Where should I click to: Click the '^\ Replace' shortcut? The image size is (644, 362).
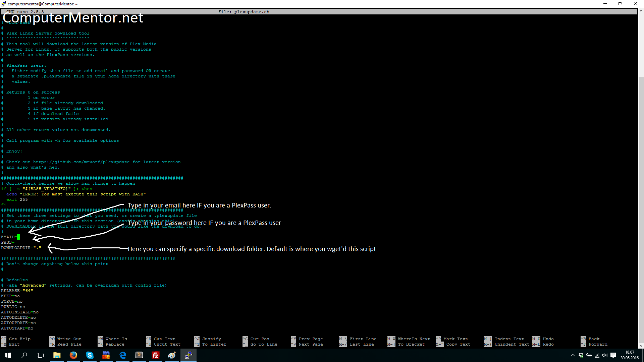click(111, 344)
